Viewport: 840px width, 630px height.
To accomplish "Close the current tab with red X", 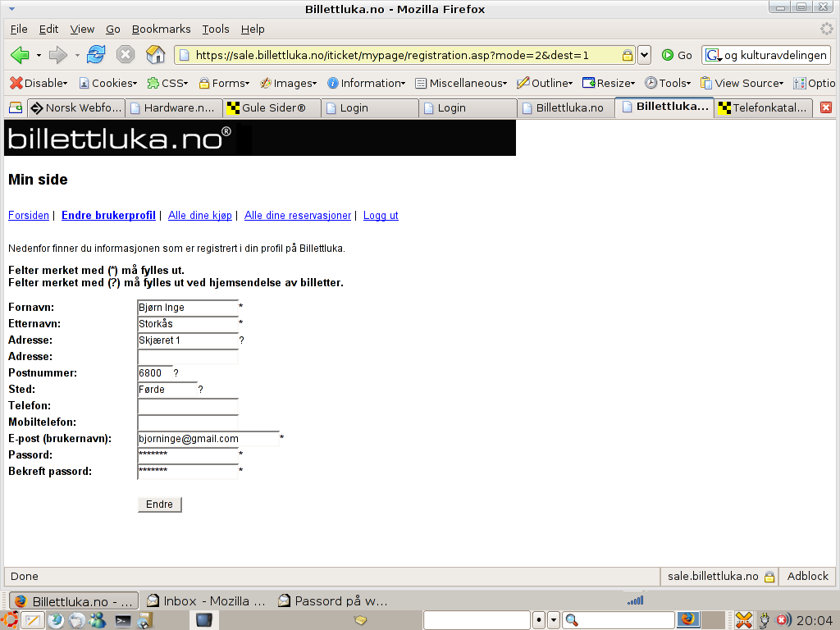I will click(826, 107).
